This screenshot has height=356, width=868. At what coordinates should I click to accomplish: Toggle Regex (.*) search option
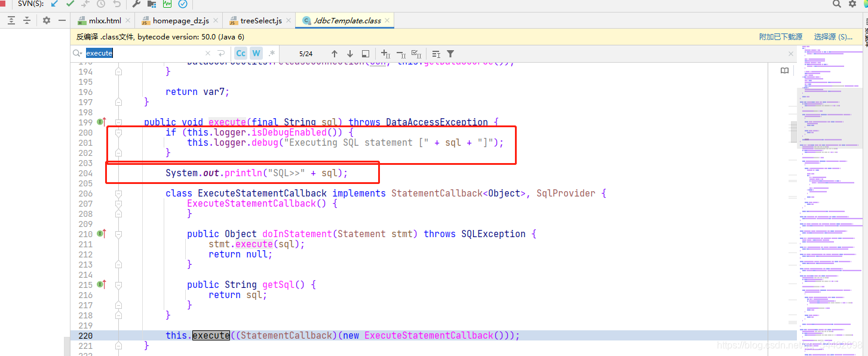click(x=272, y=53)
